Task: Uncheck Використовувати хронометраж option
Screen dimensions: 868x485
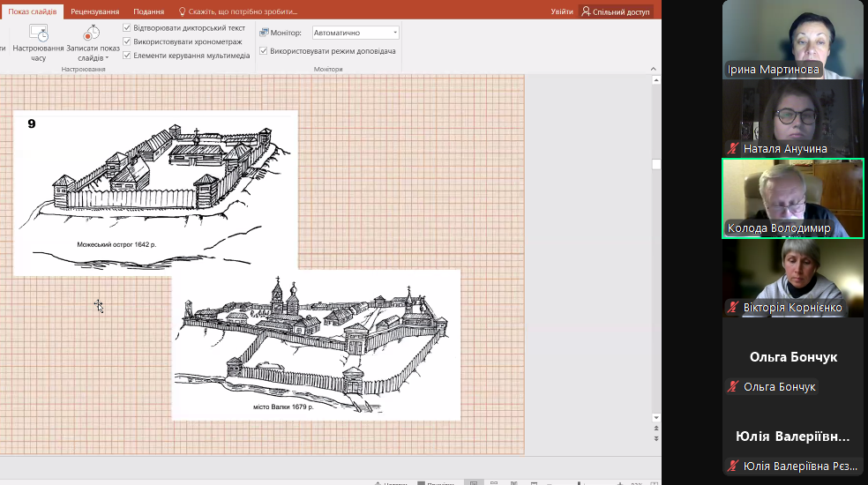Action: 127,41
